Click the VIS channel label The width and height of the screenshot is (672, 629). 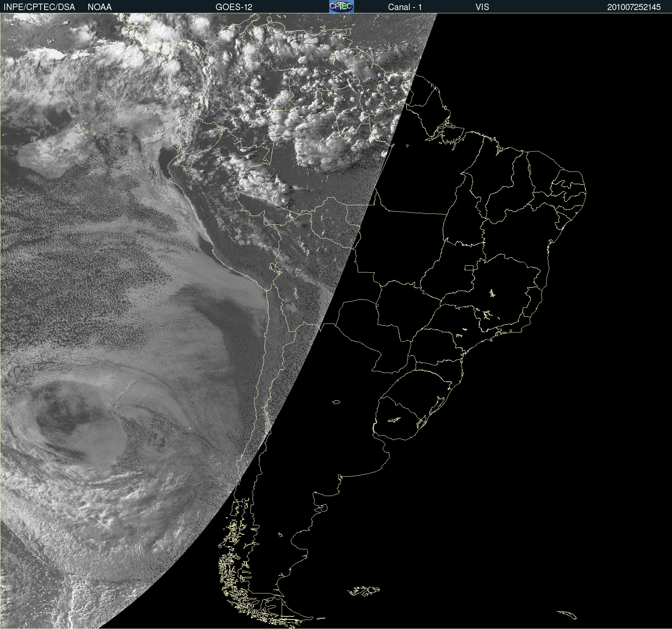click(x=482, y=7)
